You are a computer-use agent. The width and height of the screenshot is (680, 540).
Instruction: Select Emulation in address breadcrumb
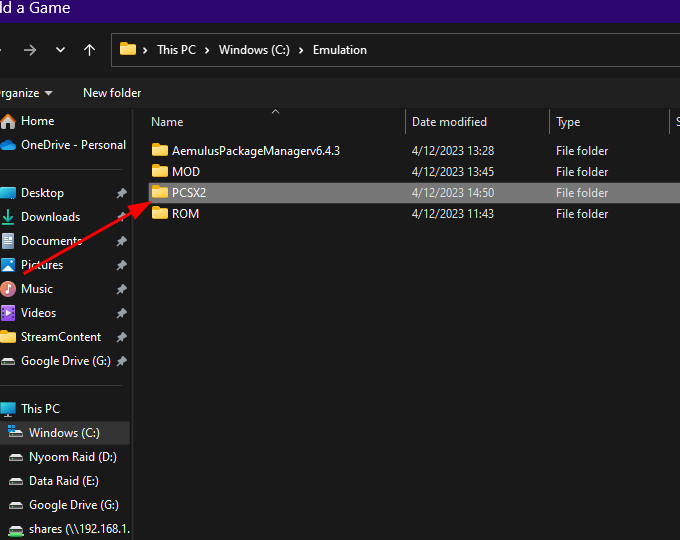[340, 50]
